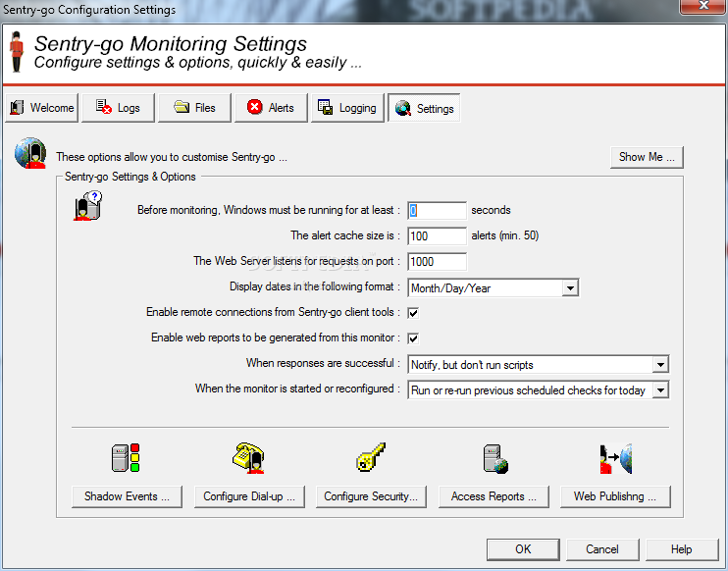Switch to the Logging tab
This screenshot has height=571, width=728.
[x=347, y=108]
